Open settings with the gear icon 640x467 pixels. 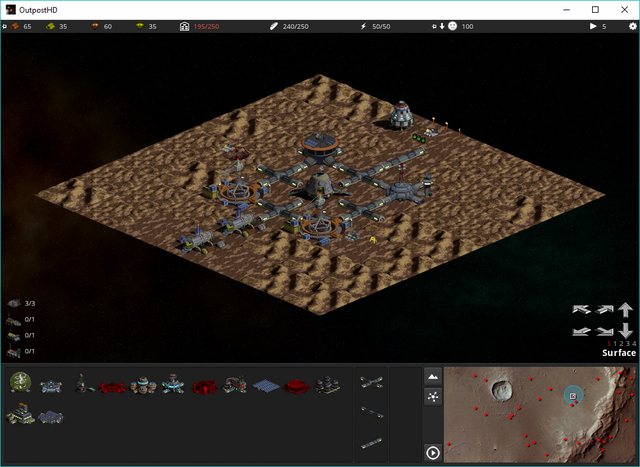coord(633,26)
